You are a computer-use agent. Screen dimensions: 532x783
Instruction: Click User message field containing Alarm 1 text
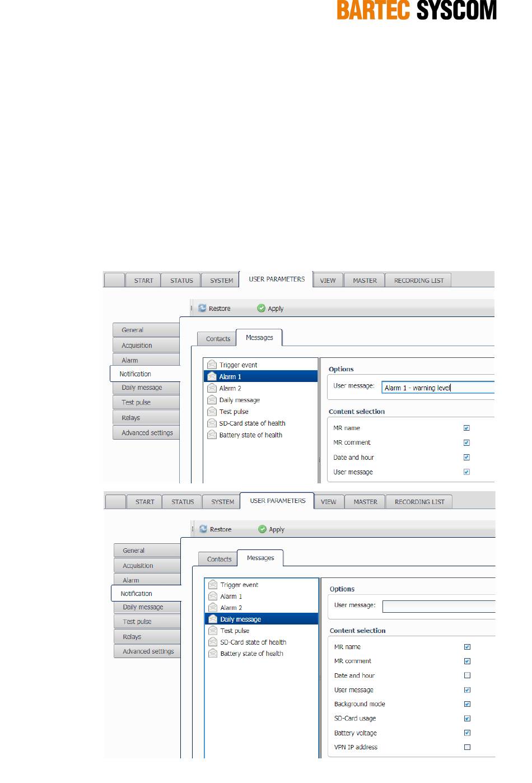[x=438, y=388]
